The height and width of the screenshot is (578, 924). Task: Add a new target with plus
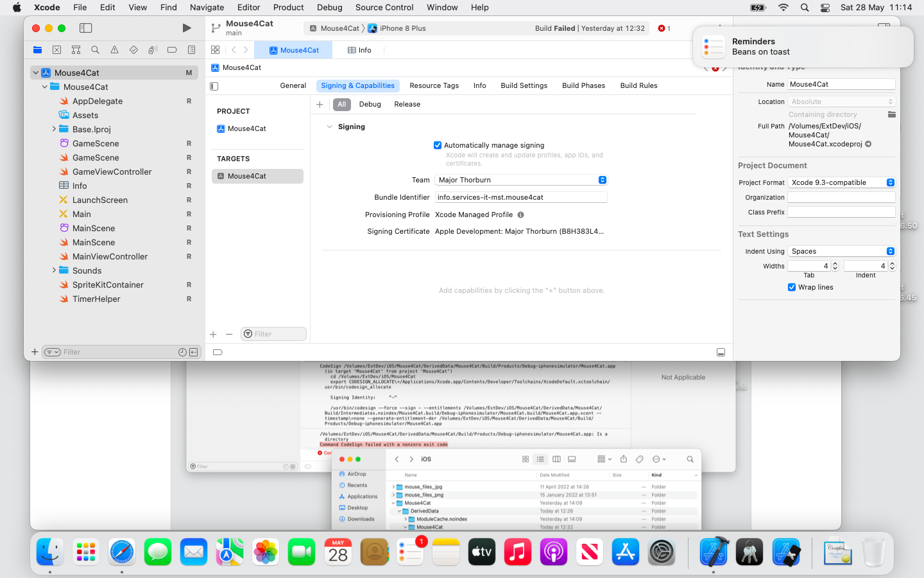click(x=214, y=334)
